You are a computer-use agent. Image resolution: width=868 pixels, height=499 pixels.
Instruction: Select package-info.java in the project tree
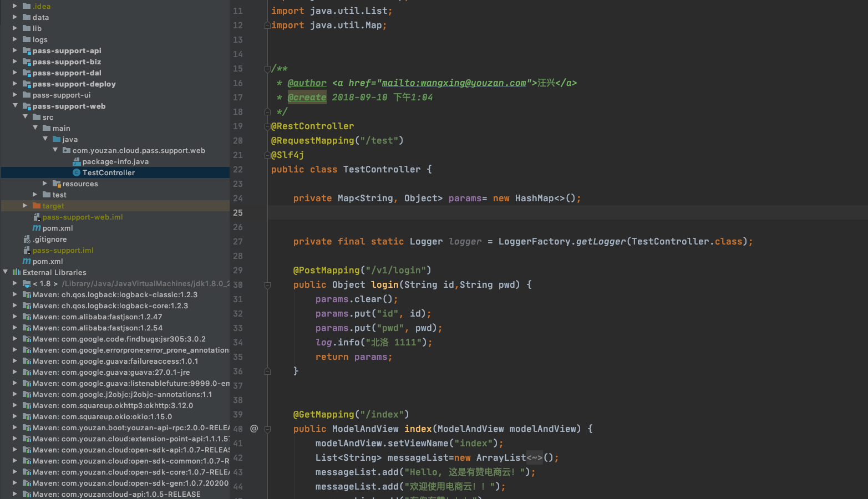[115, 161]
